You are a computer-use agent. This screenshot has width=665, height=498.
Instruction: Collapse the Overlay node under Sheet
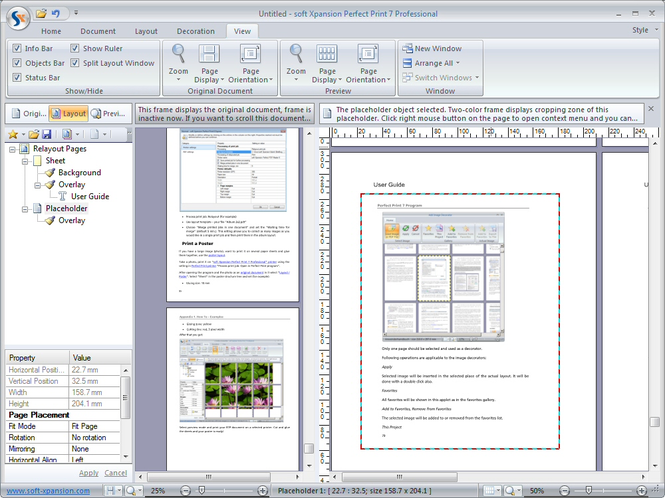(x=37, y=185)
